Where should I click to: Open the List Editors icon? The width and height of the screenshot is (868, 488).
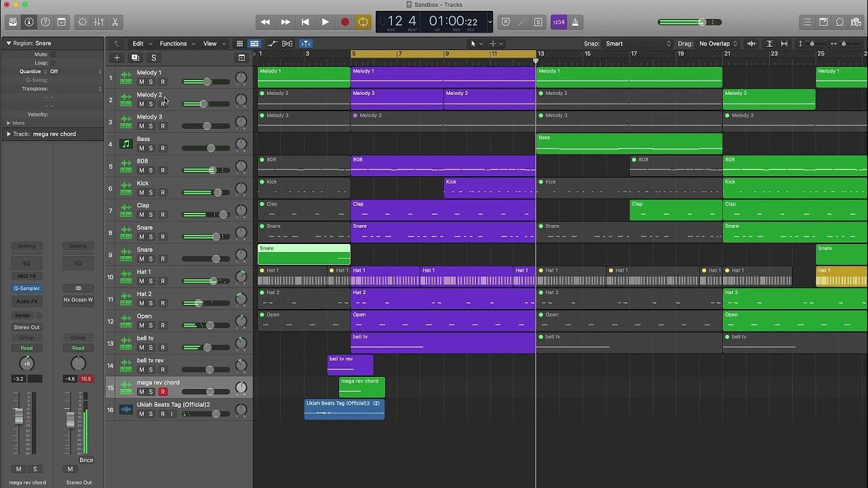coord(807,22)
